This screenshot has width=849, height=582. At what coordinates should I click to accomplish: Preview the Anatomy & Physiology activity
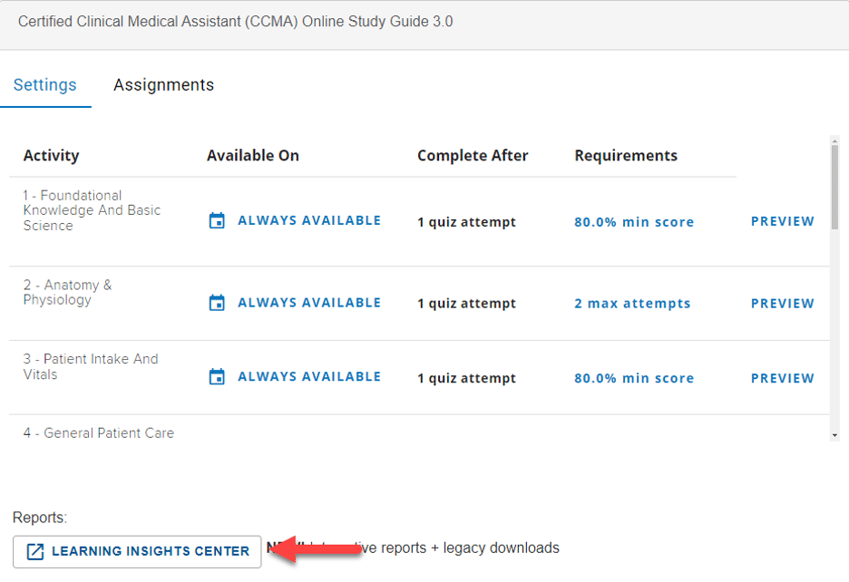coord(782,303)
